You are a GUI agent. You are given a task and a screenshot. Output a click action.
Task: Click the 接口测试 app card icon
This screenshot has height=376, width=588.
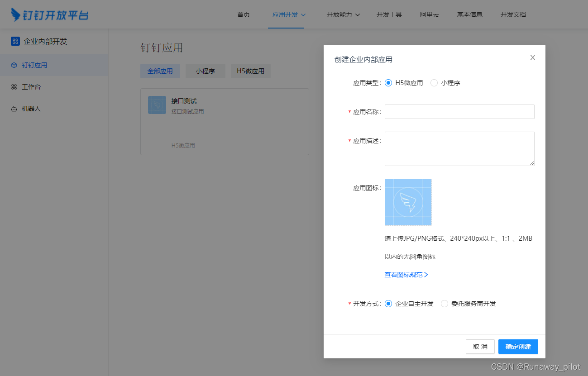[157, 105]
